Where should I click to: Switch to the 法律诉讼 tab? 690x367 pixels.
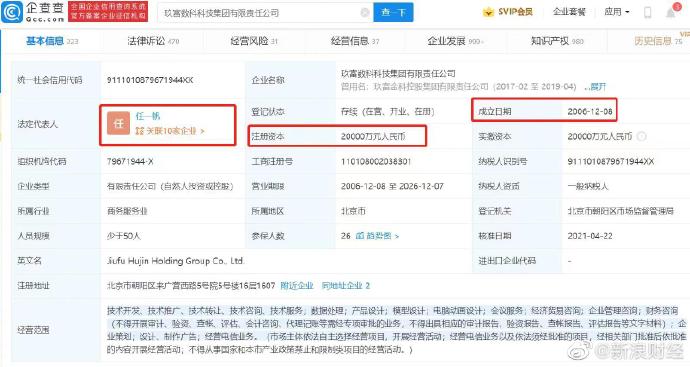tap(153, 41)
